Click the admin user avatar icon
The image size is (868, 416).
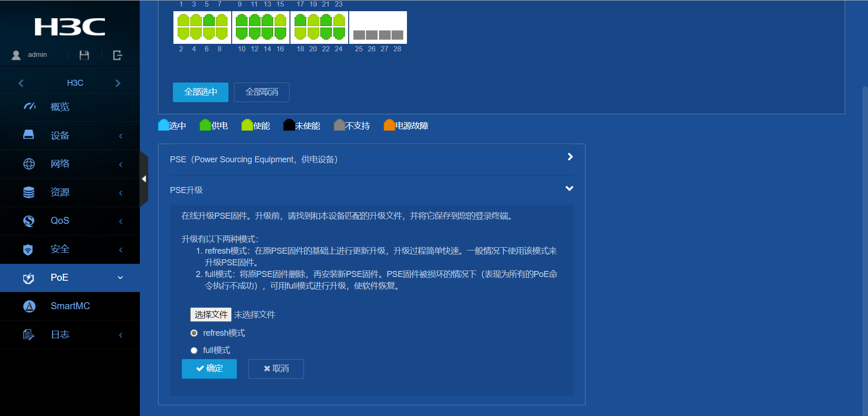(16, 55)
